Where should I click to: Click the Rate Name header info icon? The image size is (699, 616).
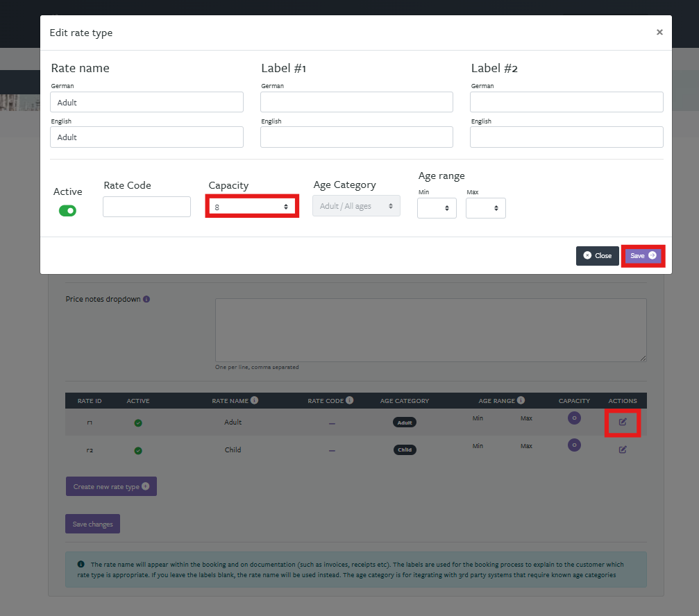pos(254,400)
